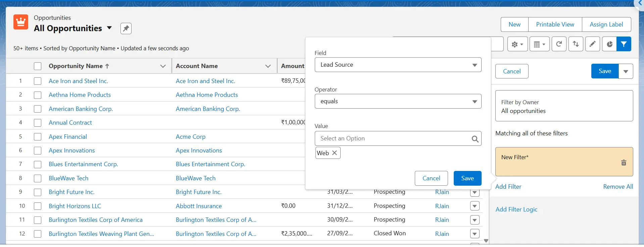The width and height of the screenshot is (644, 247).
Task: Pin this list view
Action: tap(126, 28)
